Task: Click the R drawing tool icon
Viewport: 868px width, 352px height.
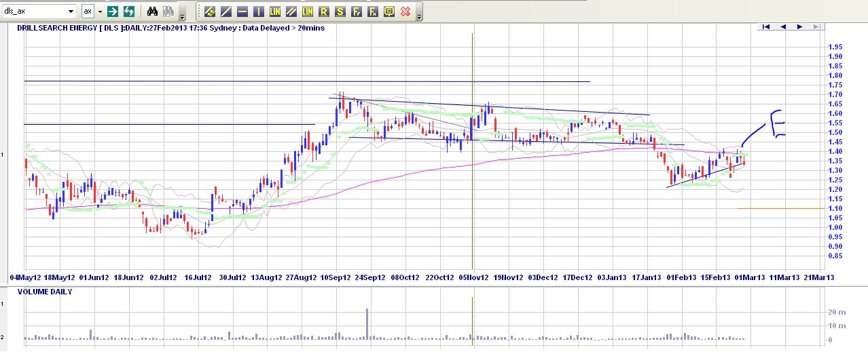Action: pyautogui.click(x=324, y=12)
